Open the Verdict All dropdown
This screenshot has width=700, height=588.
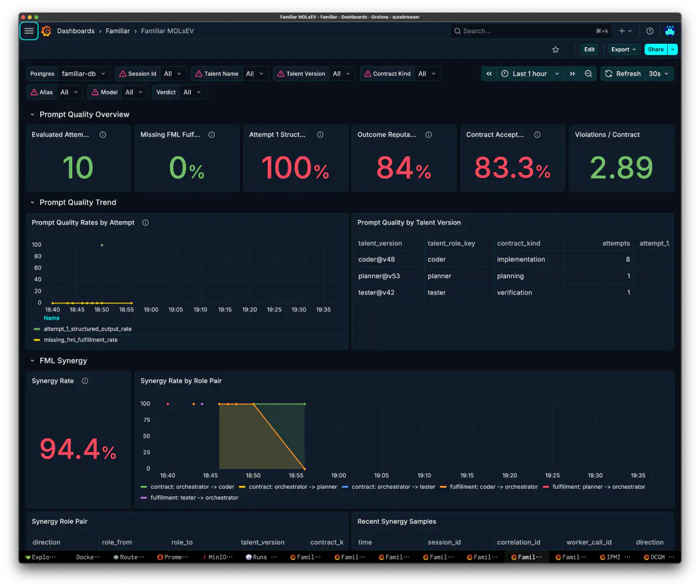(x=192, y=92)
